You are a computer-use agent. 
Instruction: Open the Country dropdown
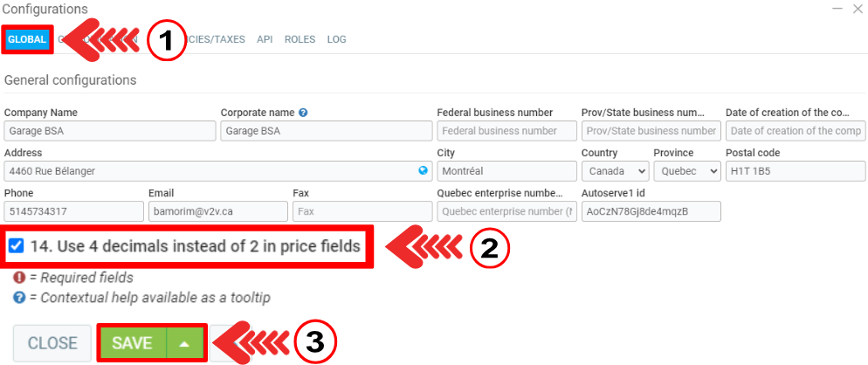[x=615, y=171]
